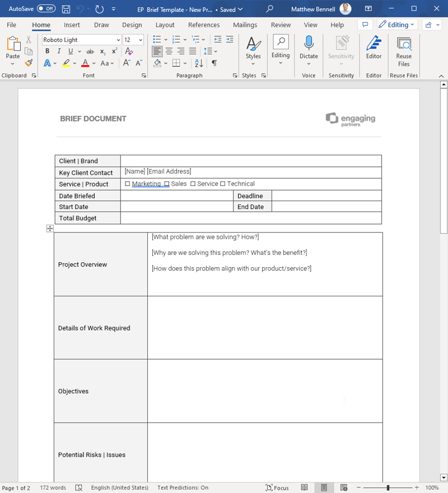448x493 pixels.
Task: Check the Sales checkbox
Action: 167,184
